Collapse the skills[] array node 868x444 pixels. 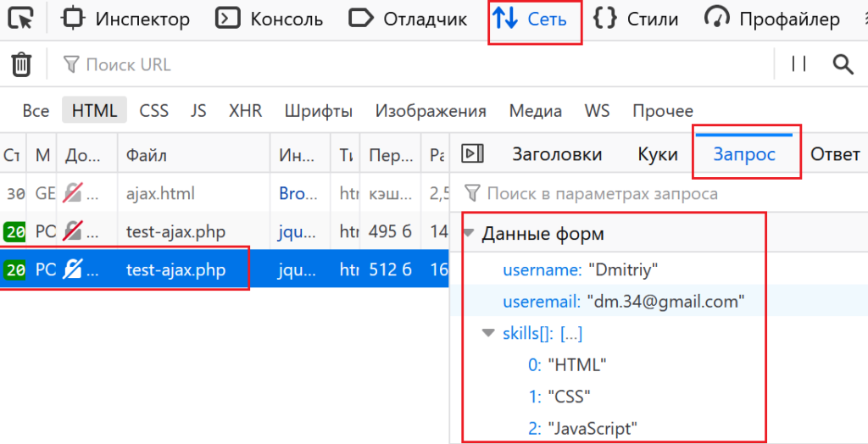[488, 334]
